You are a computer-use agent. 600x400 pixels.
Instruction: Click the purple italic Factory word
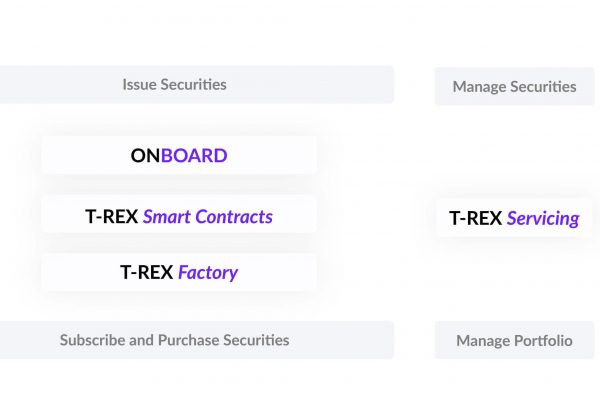tap(208, 273)
